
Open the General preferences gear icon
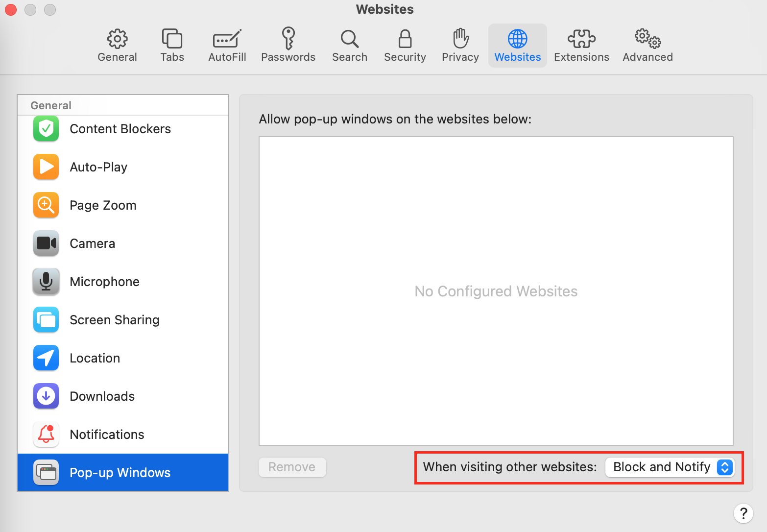(x=117, y=39)
